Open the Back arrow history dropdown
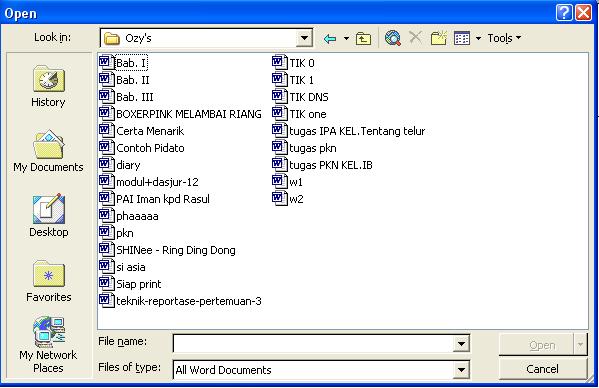599x388 pixels. tap(346, 38)
